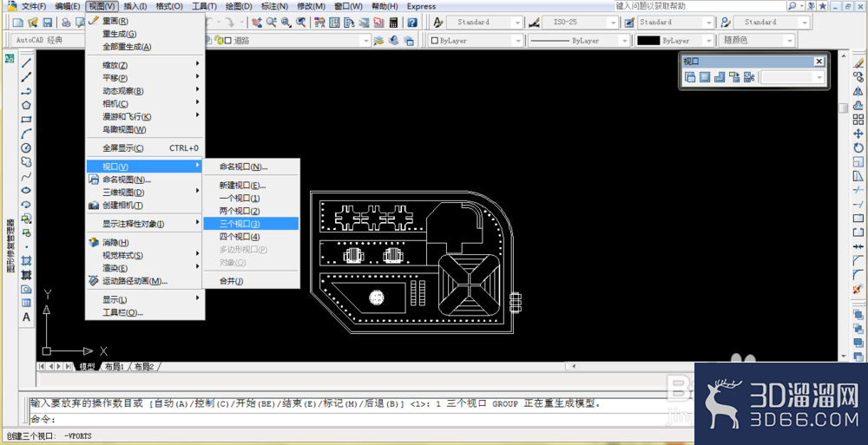Image resolution: width=868 pixels, height=445 pixels.
Task: Click the Zoom previous icon
Action: (300, 23)
